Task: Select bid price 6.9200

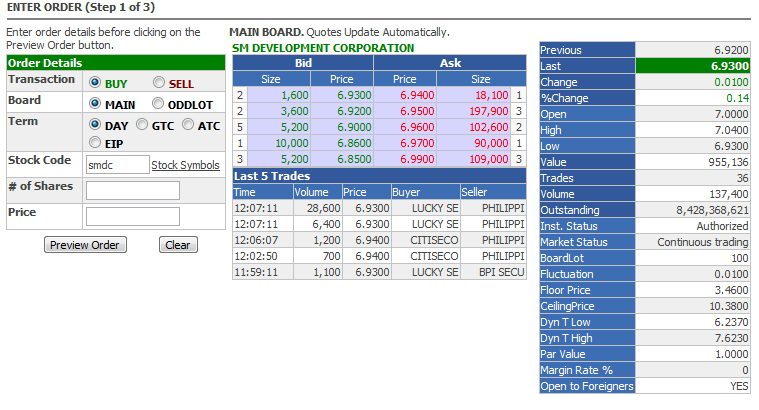Action: (x=354, y=111)
